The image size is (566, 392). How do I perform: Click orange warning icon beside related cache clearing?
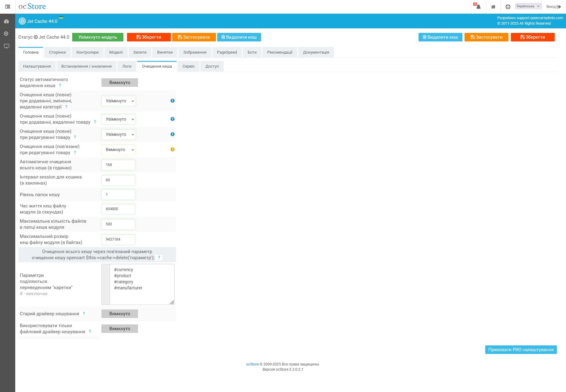tap(172, 150)
